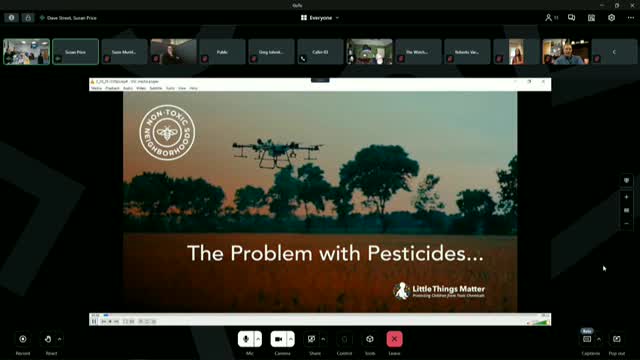Click the Share screen button

tap(311, 339)
